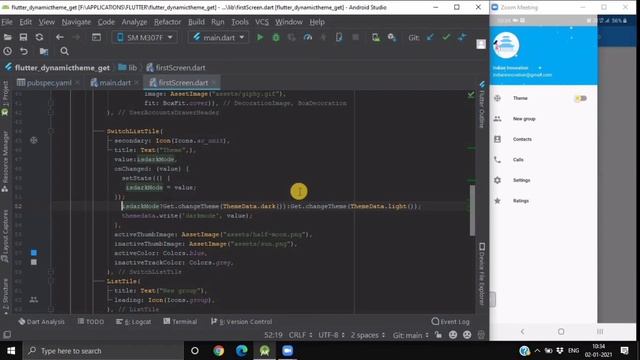Click the smiley feedback icon in status bar
This screenshot has height=360, width=640.
click(453, 335)
